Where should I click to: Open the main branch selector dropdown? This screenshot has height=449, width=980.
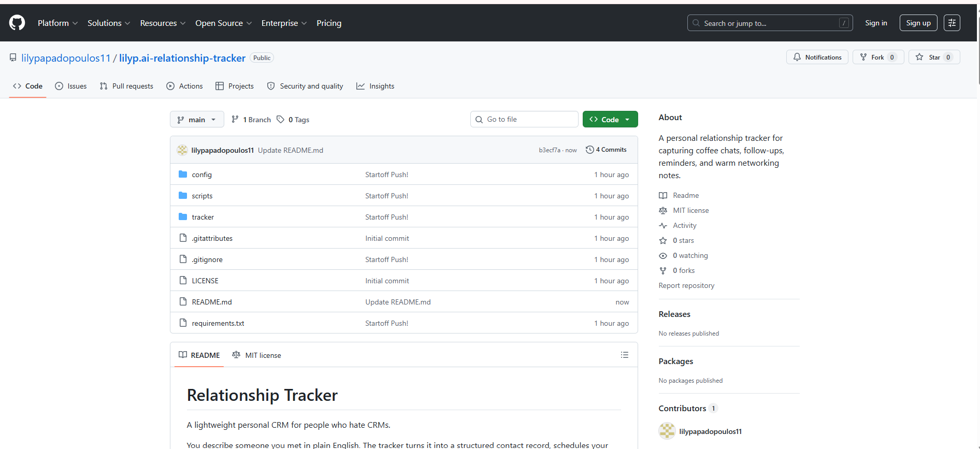(x=197, y=119)
